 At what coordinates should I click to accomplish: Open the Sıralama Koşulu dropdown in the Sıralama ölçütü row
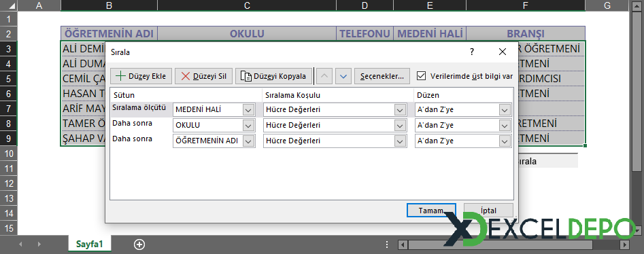coord(400,110)
